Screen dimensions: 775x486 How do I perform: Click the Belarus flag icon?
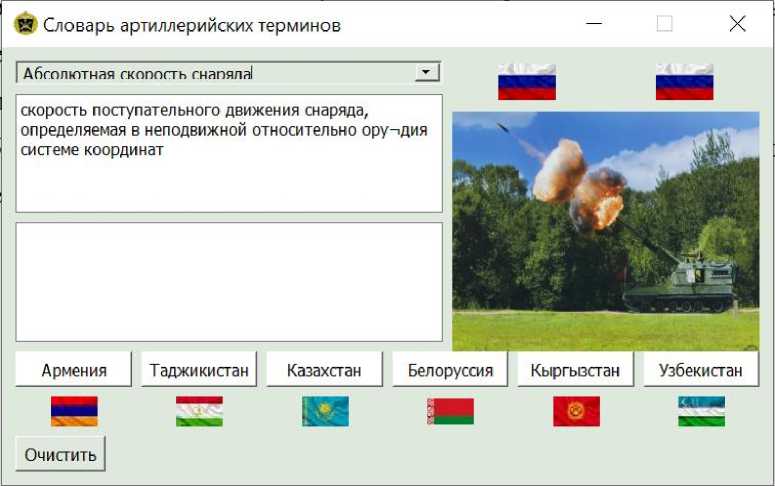[x=450, y=411]
